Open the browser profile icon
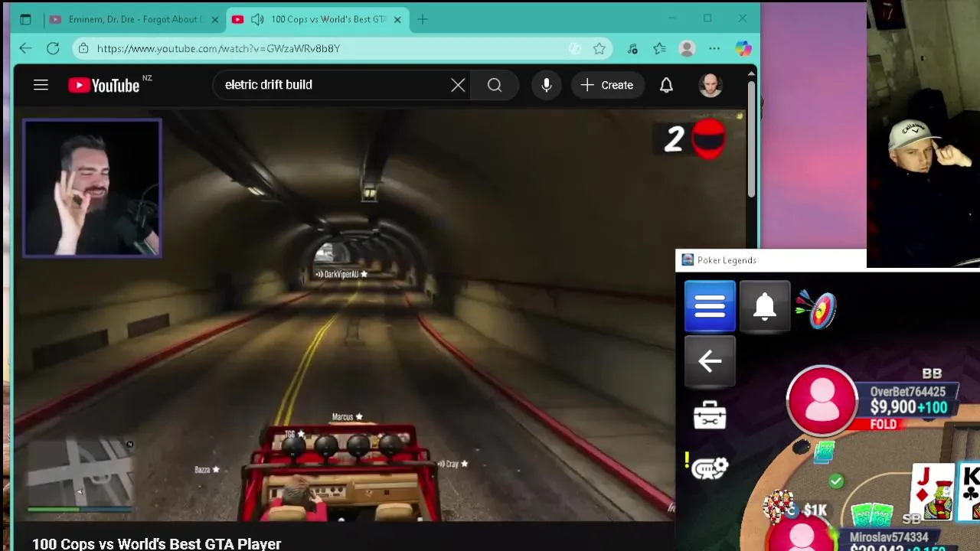 (687, 48)
